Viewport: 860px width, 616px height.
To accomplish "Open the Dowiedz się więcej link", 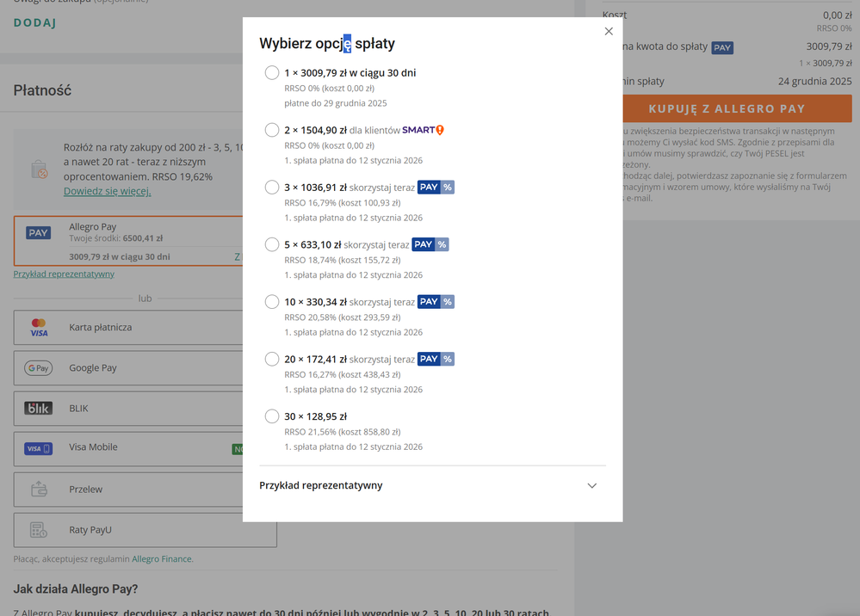I will coord(107,191).
